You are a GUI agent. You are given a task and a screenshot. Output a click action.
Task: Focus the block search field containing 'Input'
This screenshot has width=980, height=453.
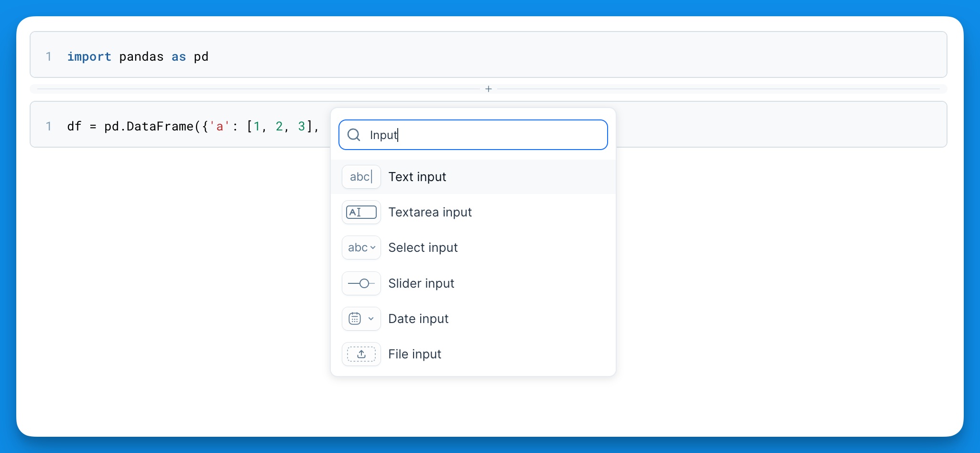[x=473, y=135]
